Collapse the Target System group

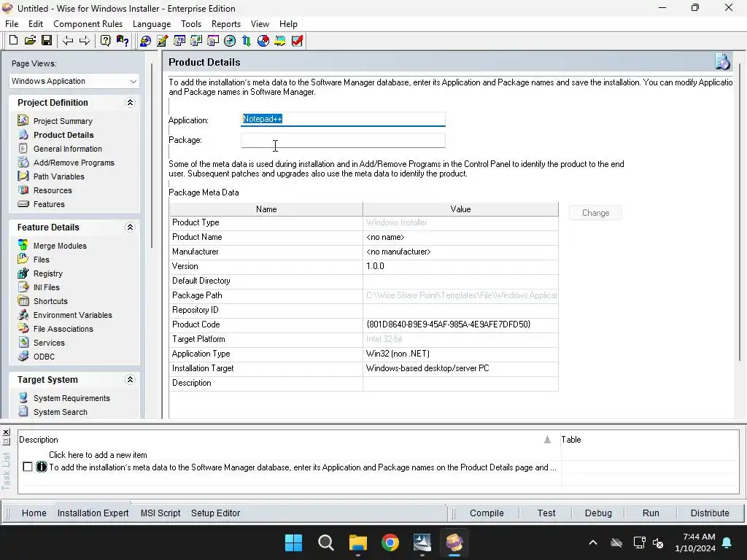tap(130, 379)
